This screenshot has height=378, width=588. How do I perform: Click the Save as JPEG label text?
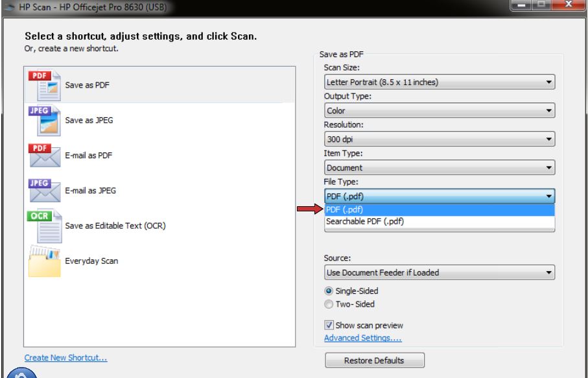pos(89,121)
